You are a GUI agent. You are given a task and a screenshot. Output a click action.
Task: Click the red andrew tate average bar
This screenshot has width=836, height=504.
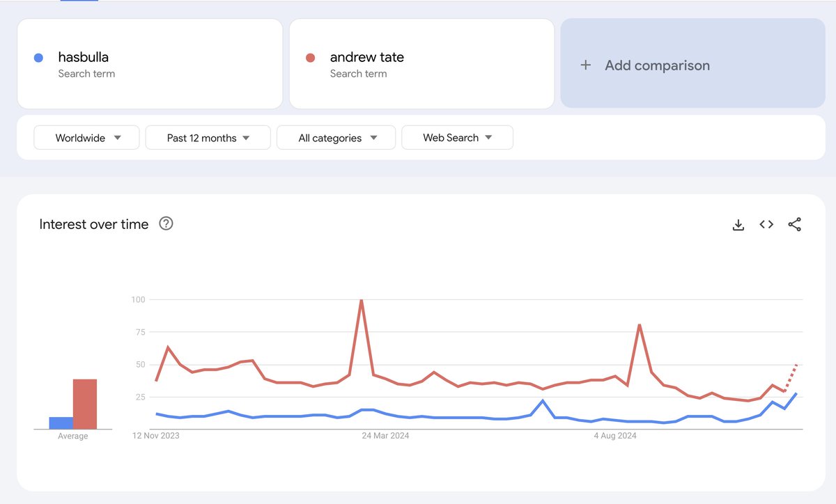click(85, 404)
